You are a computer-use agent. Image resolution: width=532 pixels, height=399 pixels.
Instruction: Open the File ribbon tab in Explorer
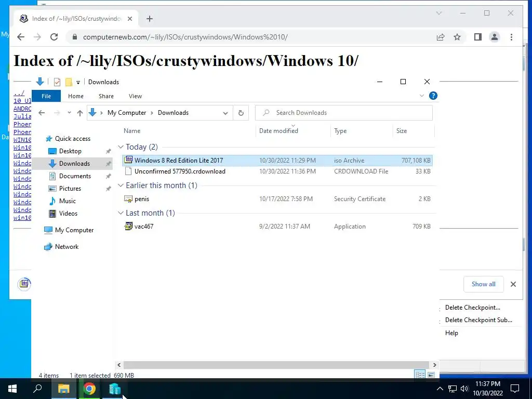coord(46,96)
